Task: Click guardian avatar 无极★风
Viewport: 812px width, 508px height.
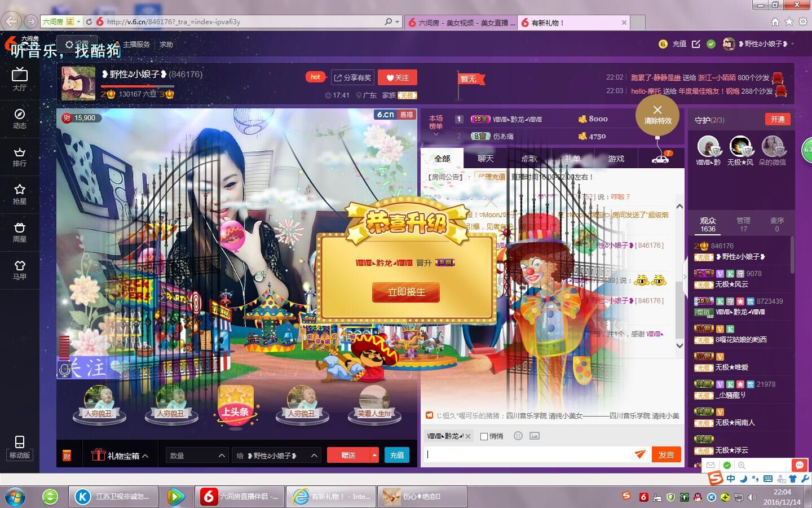Action: (740, 146)
